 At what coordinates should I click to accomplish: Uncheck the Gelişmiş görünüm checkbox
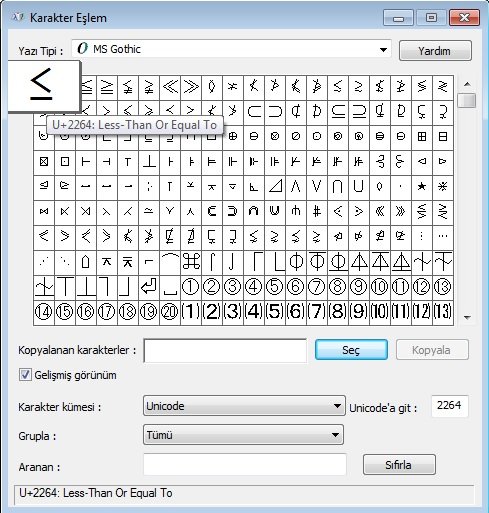pos(25,375)
